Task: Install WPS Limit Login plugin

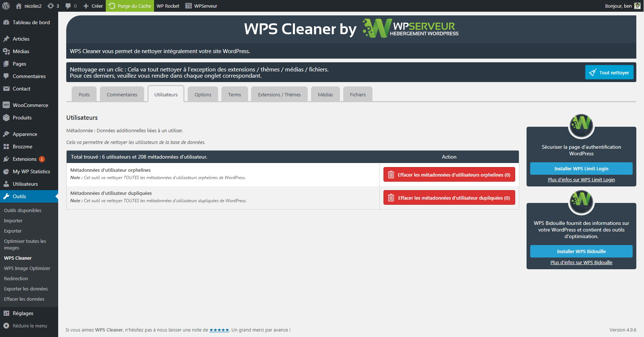Action: [581, 168]
